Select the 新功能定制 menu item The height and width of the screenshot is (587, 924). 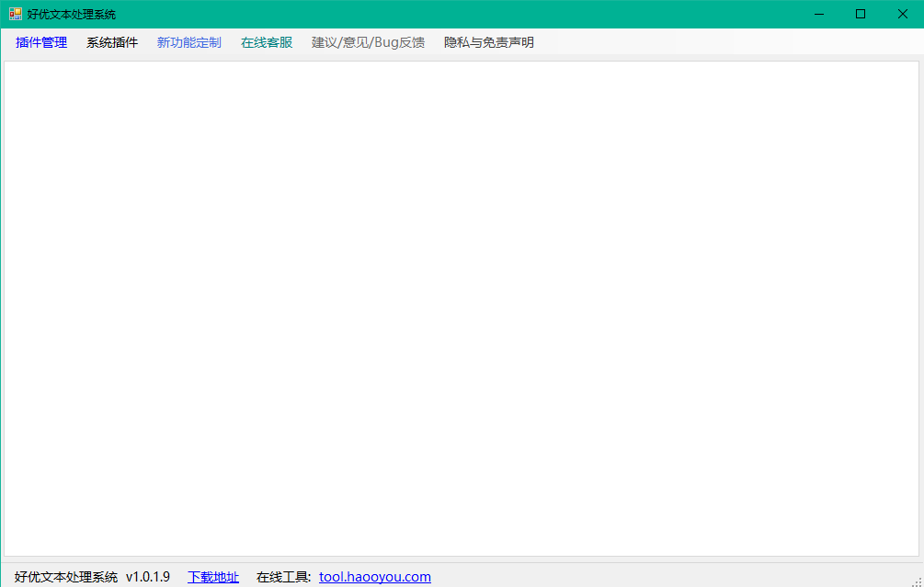[x=189, y=42]
